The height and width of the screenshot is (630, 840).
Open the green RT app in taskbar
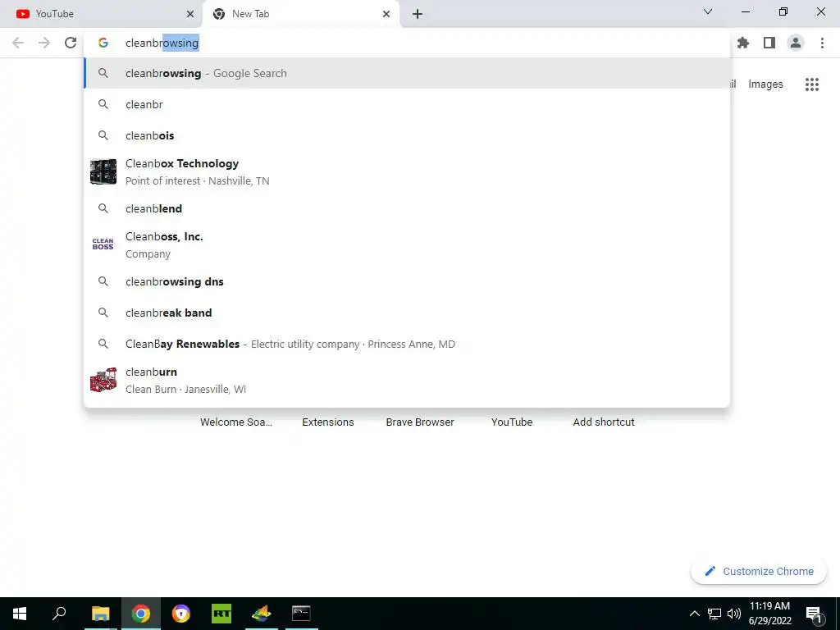[221, 614]
